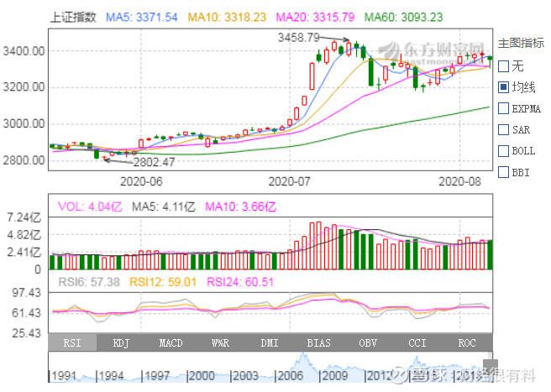Show the DMI indicator tab
The height and width of the screenshot is (392, 551).
(270, 343)
